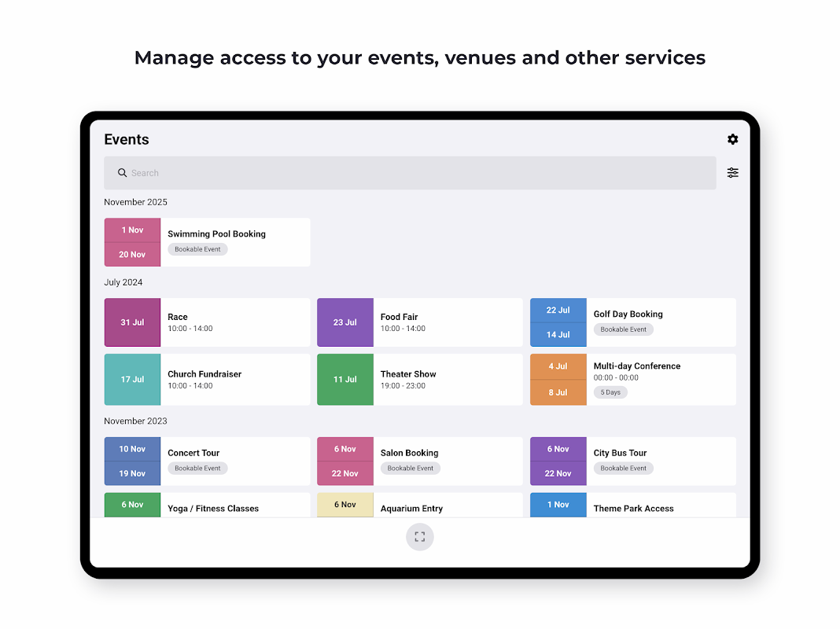
Task: Click the magnifier search icon
Action: (x=123, y=173)
